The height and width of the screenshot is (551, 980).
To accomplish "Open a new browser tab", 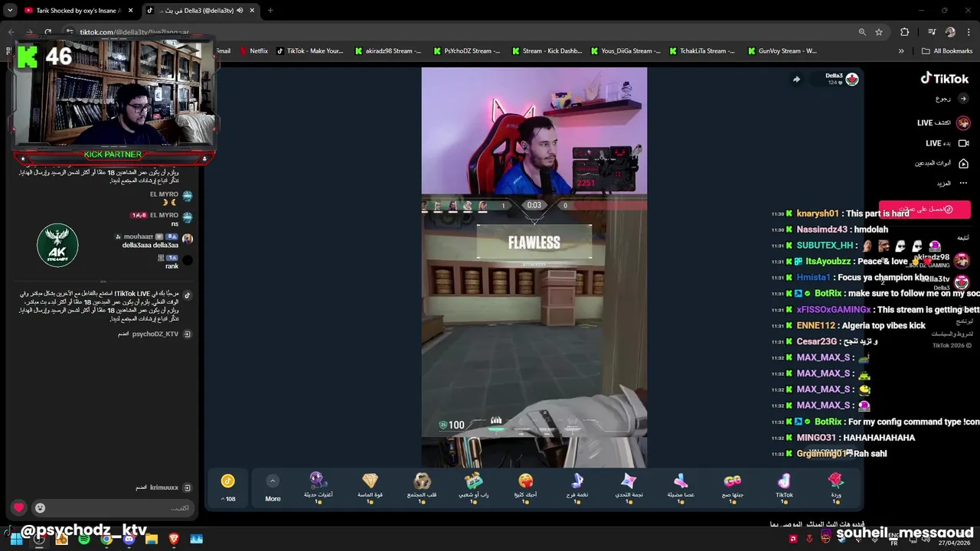I will click(270, 11).
